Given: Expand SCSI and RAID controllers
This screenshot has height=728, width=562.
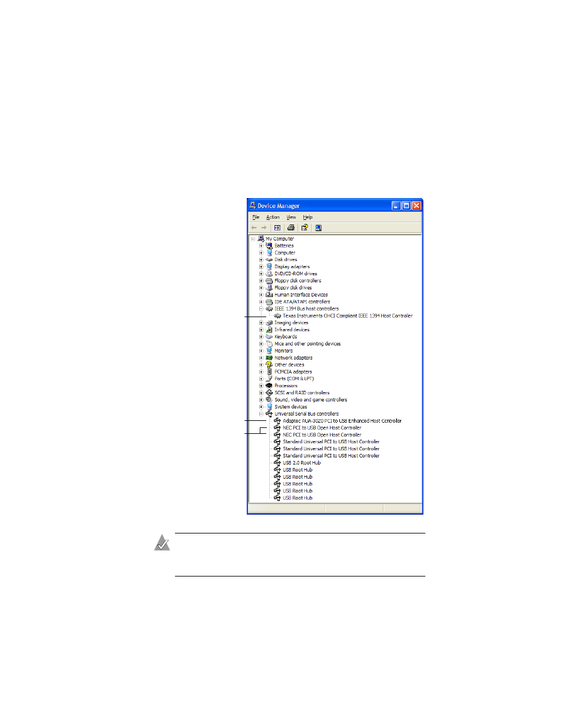Looking at the screenshot, I should [x=261, y=393].
